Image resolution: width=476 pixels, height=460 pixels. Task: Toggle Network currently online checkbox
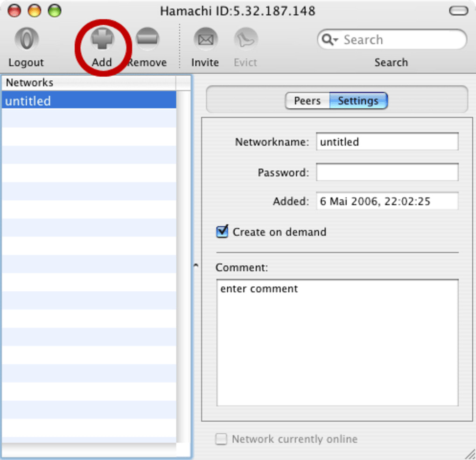click(221, 439)
